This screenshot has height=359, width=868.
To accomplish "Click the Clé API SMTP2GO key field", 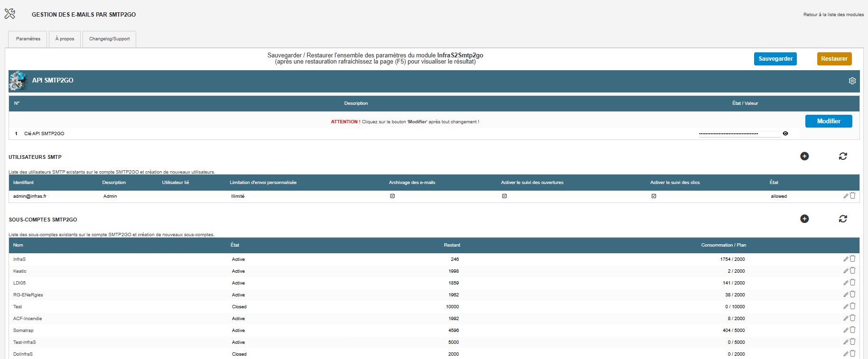I will [x=739, y=134].
